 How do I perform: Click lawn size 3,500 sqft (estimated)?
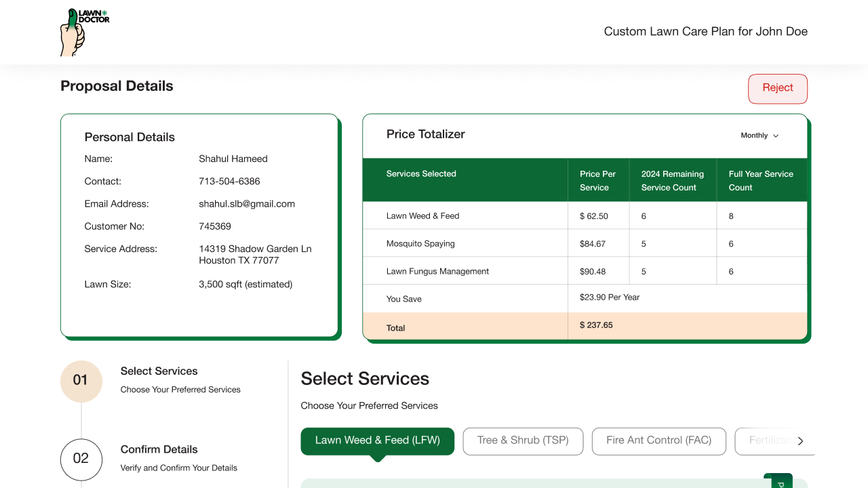(x=245, y=285)
